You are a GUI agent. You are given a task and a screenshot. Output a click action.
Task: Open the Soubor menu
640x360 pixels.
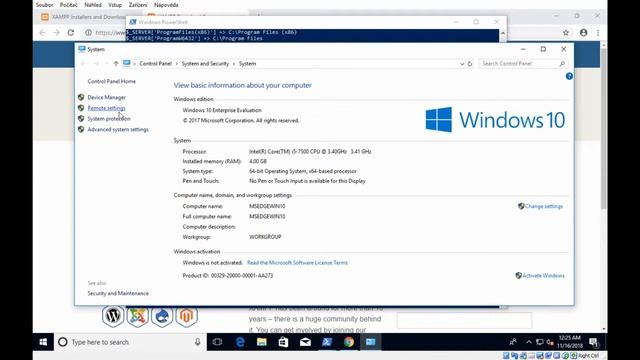tap(44, 5)
